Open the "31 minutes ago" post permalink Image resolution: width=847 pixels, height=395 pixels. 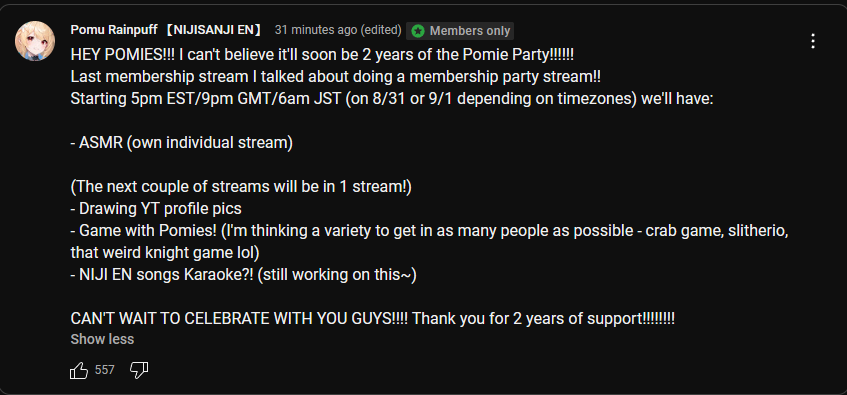point(316,30)
